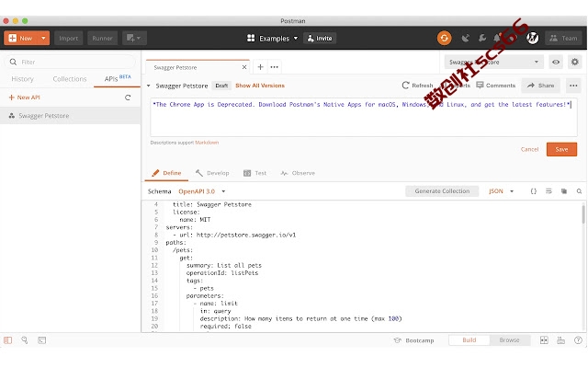Open console icon in status bar
This screenshot has width=588, height=368.
click(42, 340)
